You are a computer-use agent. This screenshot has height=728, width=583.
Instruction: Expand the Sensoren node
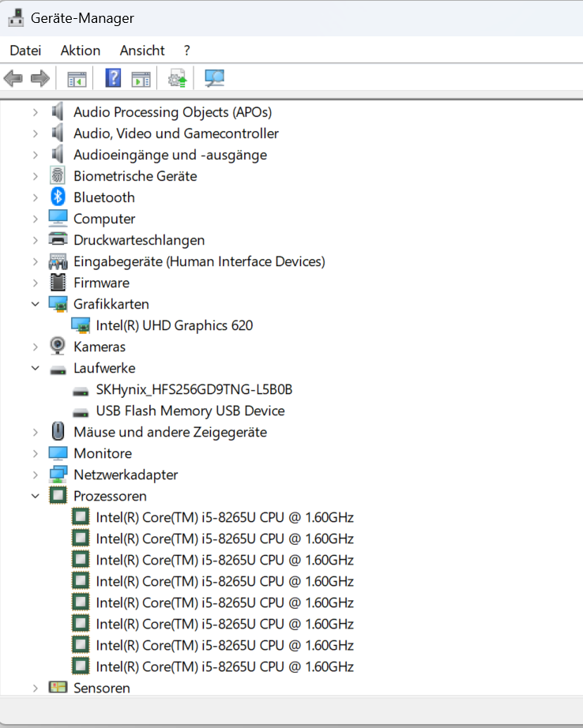(36, 688)
